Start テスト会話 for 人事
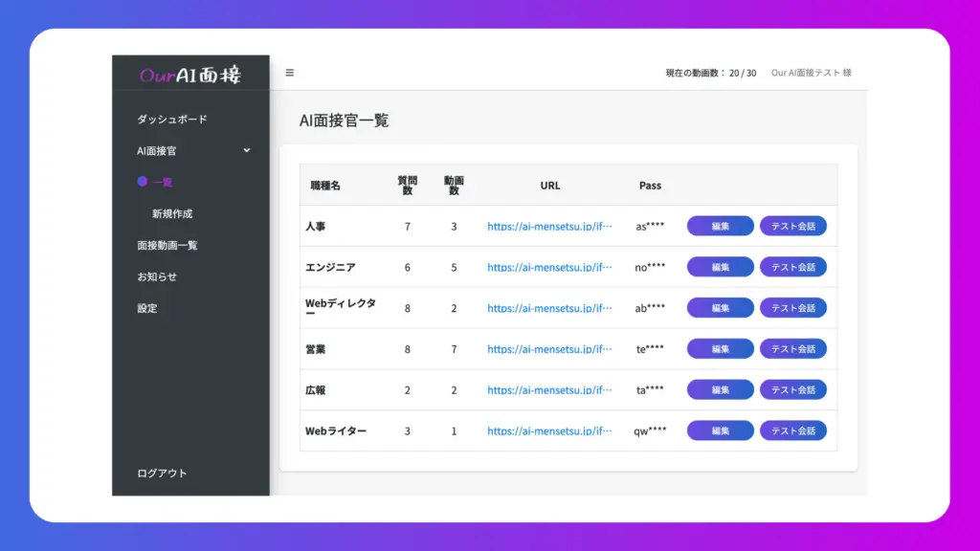Viewport: 980px width, 551px height. 793,226
